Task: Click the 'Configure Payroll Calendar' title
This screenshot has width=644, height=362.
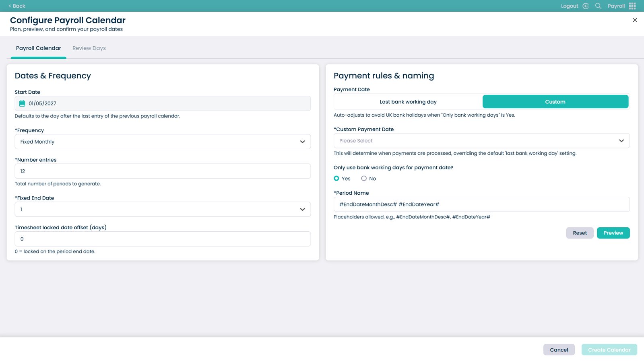Action: click(68, 20)
